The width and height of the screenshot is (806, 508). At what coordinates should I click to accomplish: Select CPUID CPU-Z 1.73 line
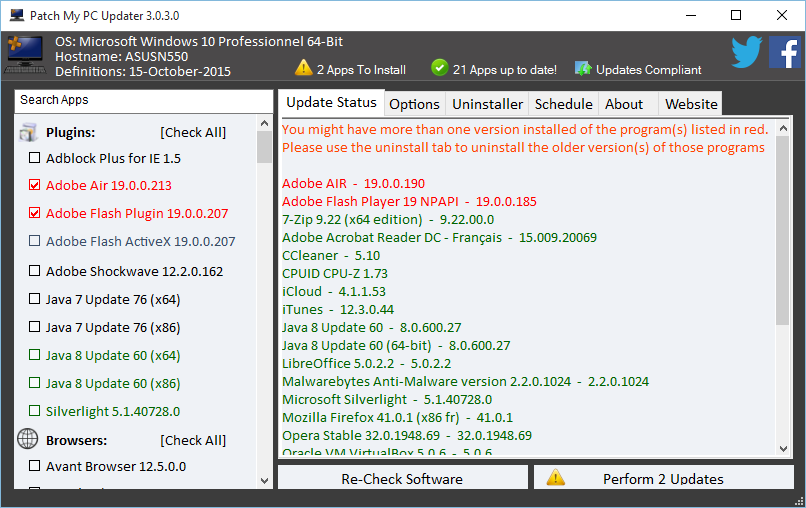(x=335, y=273)
